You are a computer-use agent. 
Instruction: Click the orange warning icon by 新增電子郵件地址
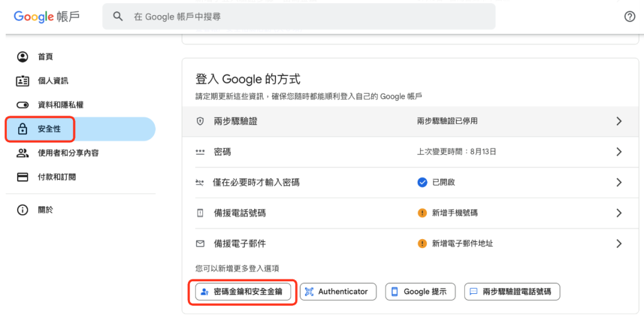pos(422,244)
